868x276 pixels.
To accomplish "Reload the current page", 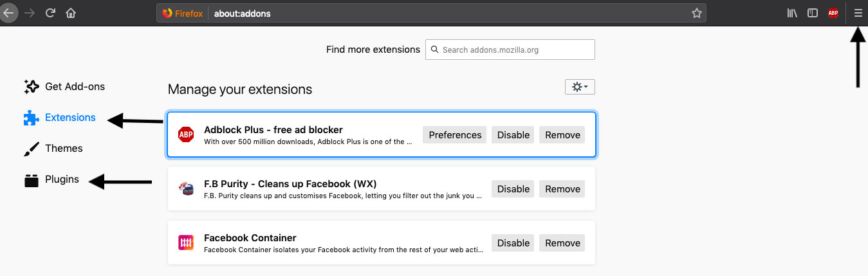I will (x=50, y=13).
